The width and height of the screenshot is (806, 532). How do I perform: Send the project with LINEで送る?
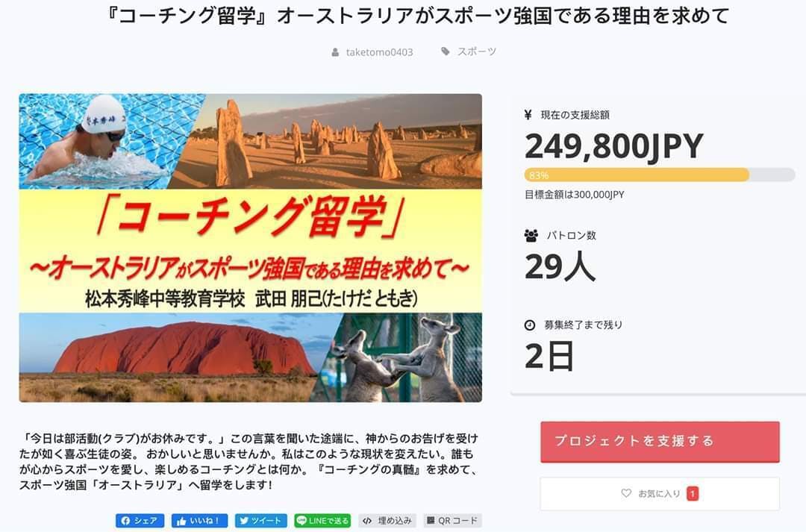[x=322, y=521]
